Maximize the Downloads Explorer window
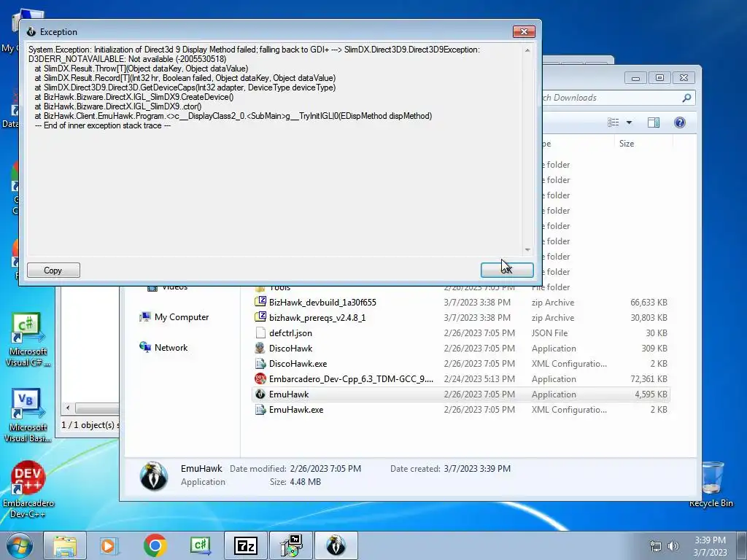747x560 pixels. [x=659, y=77]
